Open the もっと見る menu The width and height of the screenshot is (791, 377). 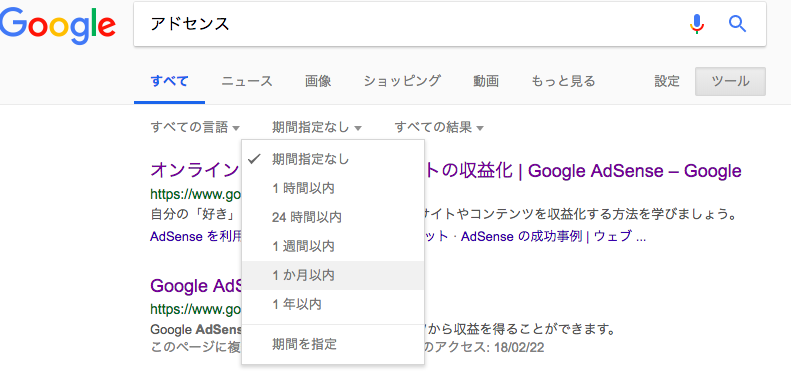[563, 81]
